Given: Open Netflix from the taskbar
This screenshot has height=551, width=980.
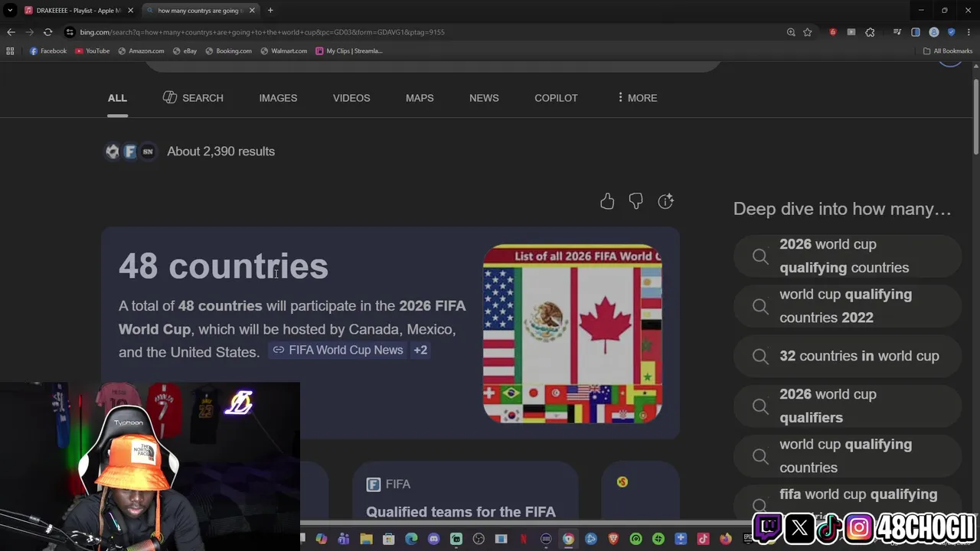Looking at the screenshot, I should pyautogui.click(x=523, y=540).
